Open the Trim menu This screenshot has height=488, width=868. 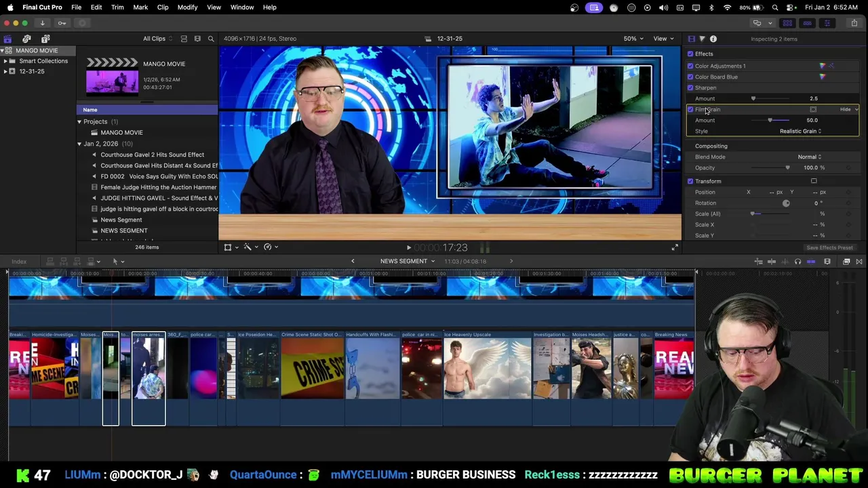coord(117,7)
